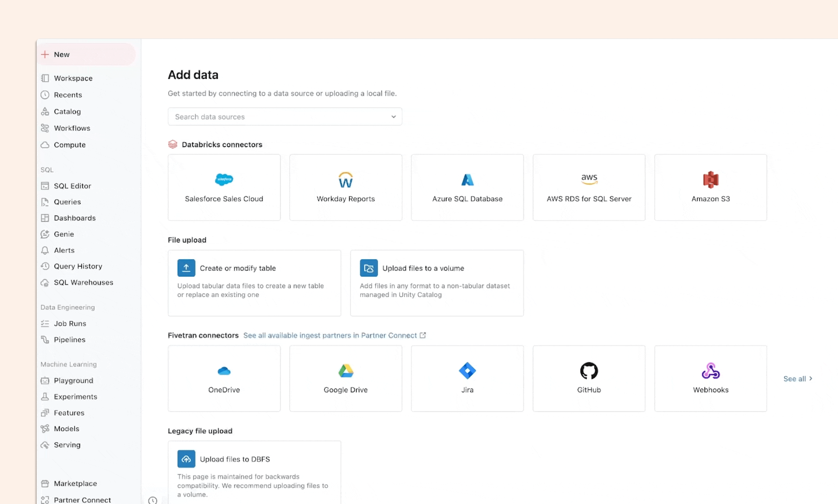Viewport: 838px width, 504px height.
Task: Choose the Azure SQL Database connector
Action: tap(467, 187)
